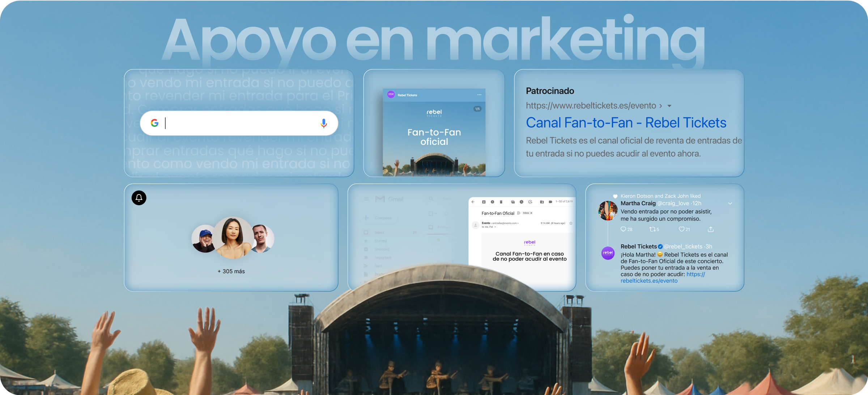The width and height of the screenshot is (868, 395).
Task: Share Martha Craig's tweet
Action: 710,229
